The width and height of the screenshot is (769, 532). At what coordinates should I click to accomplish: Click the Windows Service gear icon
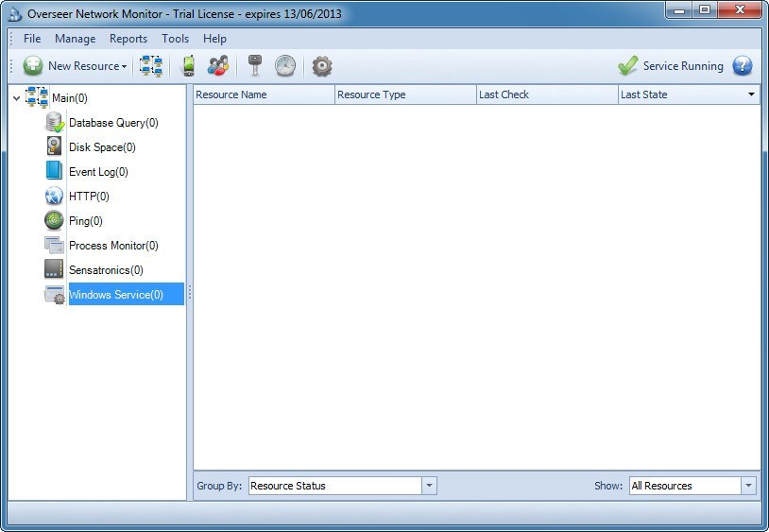55,294
